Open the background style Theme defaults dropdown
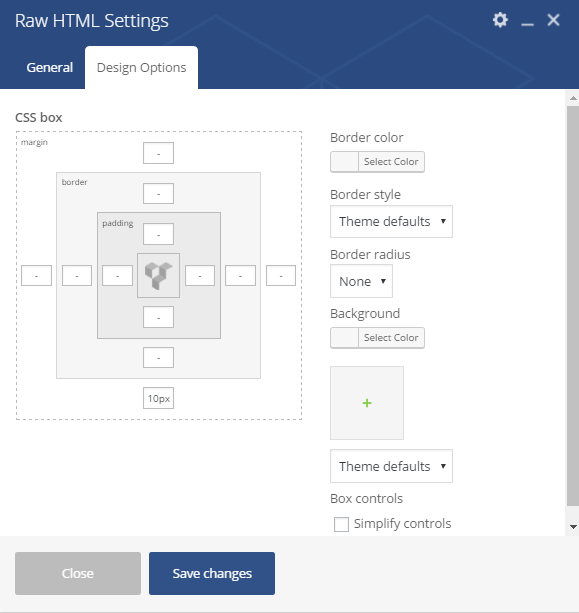The width and height of the screenshot is (579, 613). click(391, 466)
